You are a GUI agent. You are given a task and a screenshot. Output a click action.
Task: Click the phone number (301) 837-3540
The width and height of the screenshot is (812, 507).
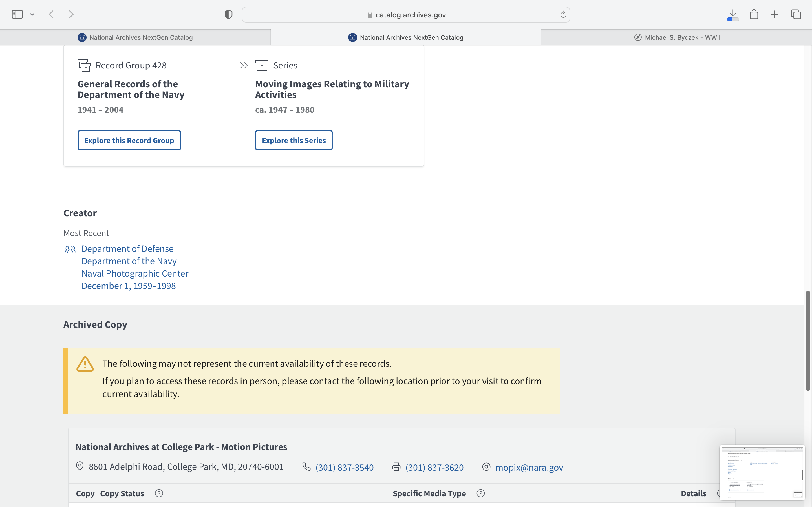pyautogui.click(x=344, y=467)
